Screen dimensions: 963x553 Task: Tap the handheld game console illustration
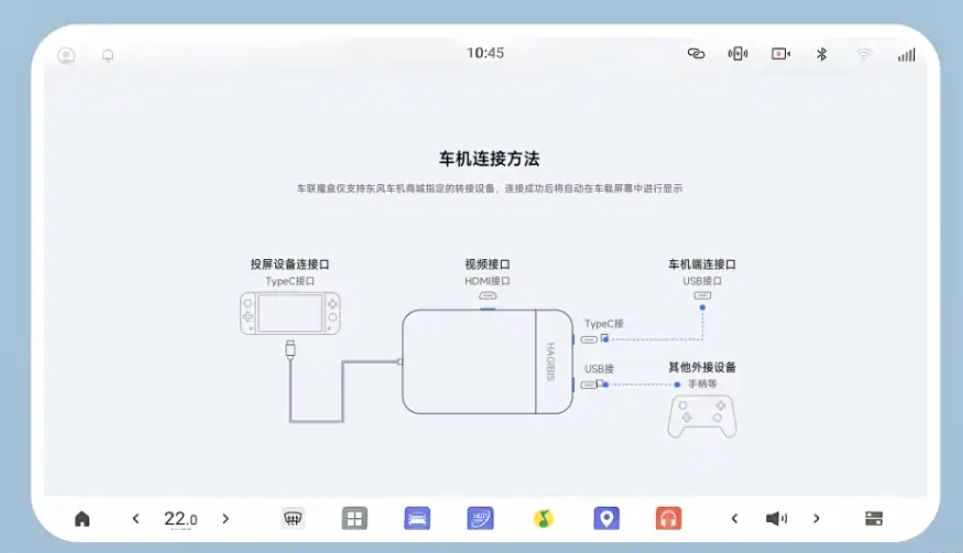click(290, 313)
